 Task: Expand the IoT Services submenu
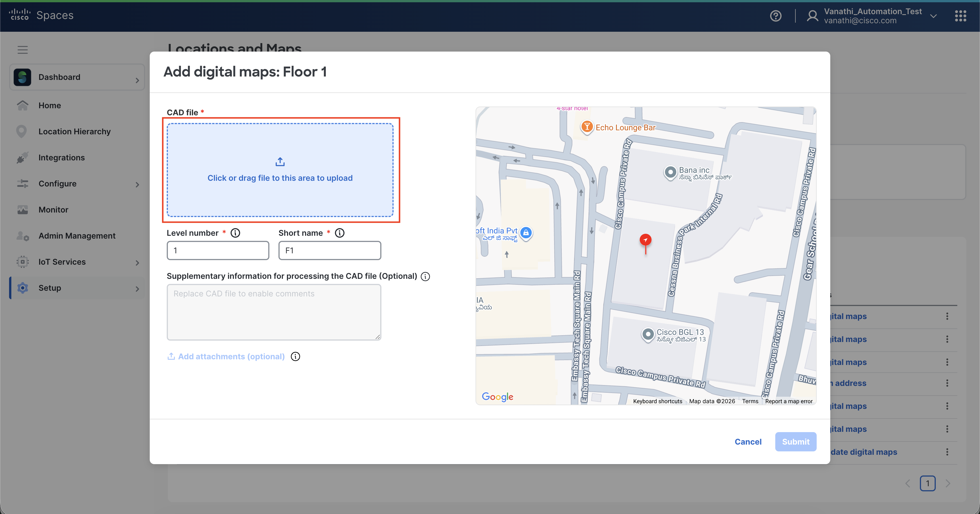[137, 263]
